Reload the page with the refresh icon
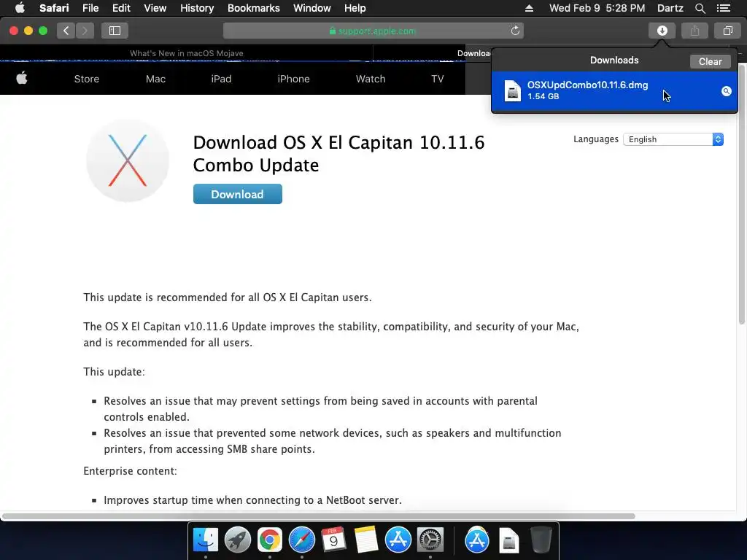747x560 pixels. (515, 31)
